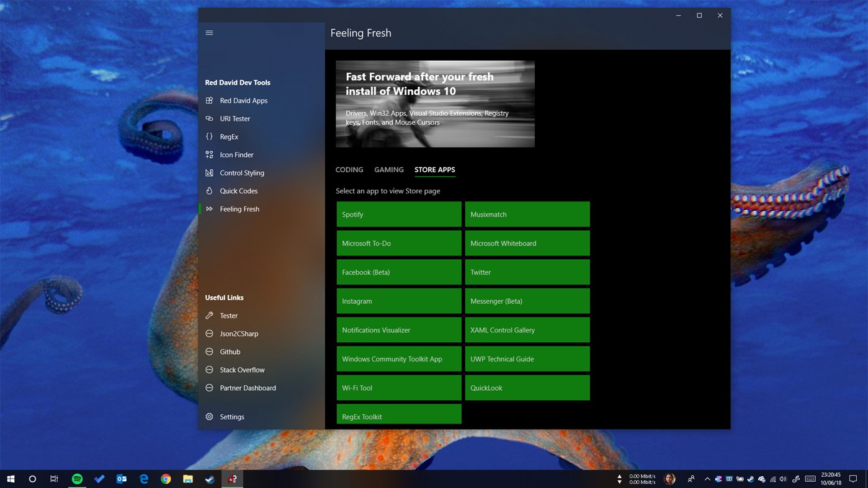The height and width of the screenshot is (488, 868).
Task: Open the Partner Dashboard link
Action: tap(261, 388)
